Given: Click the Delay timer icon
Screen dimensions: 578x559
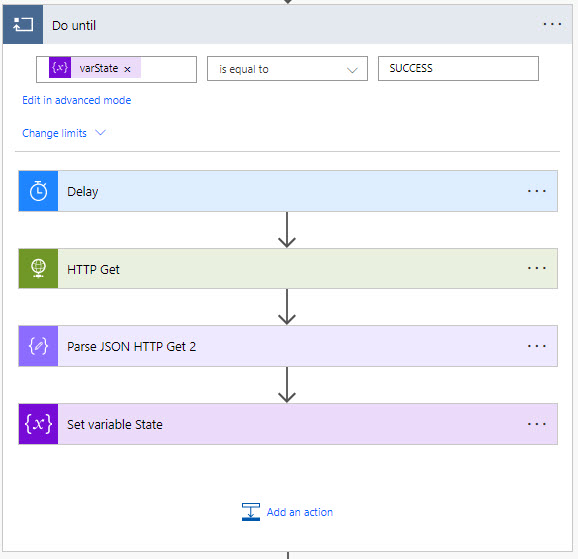Looking at the screenshot, I should 38,191.
